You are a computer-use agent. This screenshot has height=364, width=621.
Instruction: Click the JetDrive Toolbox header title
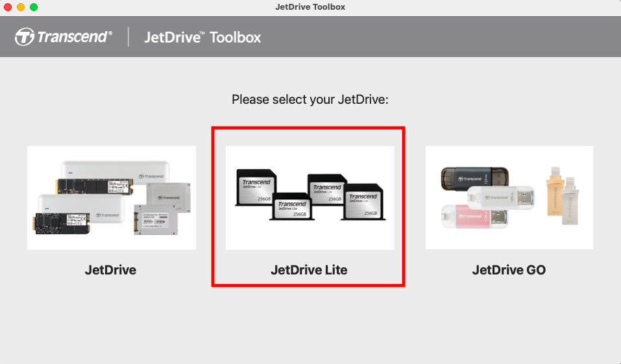tap(202, 37)
